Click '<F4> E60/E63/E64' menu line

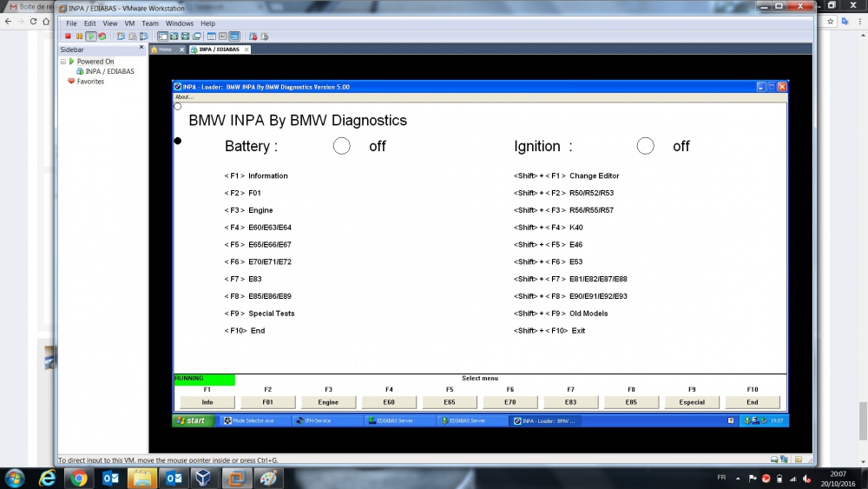(x=258, y=228)
